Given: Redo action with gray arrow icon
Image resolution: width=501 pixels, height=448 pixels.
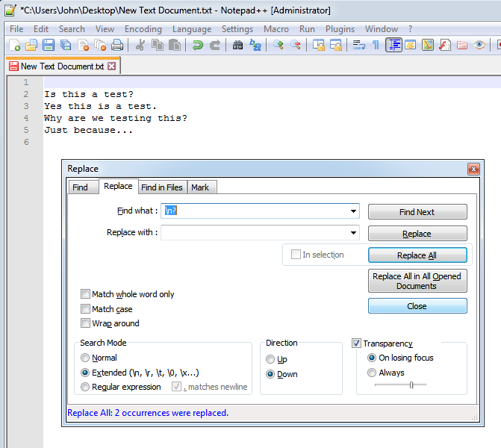Looking at the screenshot, I should pyautogui.click(x=215, y=45).
